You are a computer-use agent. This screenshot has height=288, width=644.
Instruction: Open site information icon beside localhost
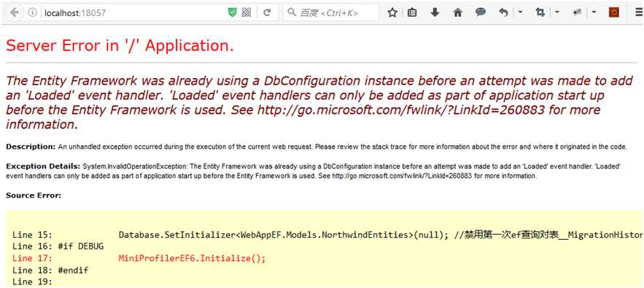pos(32,12)
